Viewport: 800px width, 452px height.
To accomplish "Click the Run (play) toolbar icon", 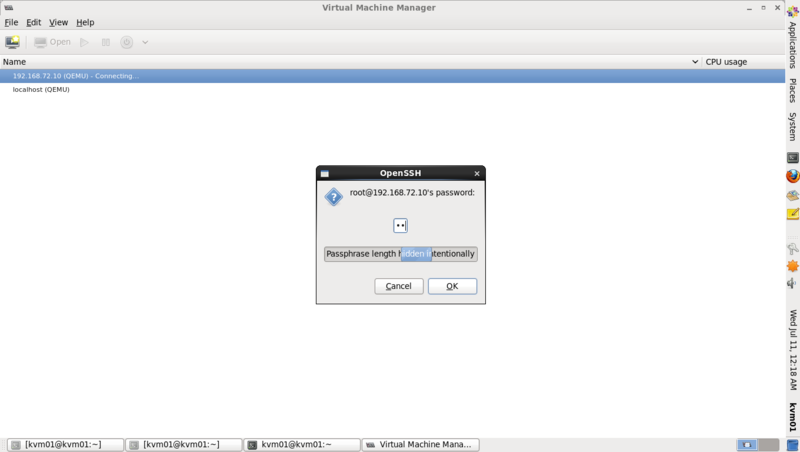I will click(x=85, y=42).
